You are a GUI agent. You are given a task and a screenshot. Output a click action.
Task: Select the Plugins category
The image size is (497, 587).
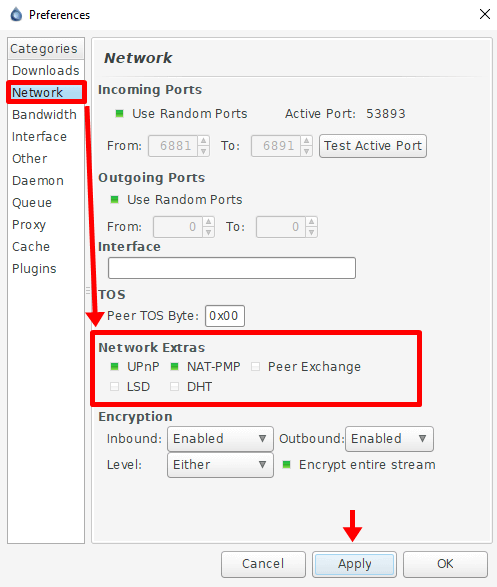(46, 269)
